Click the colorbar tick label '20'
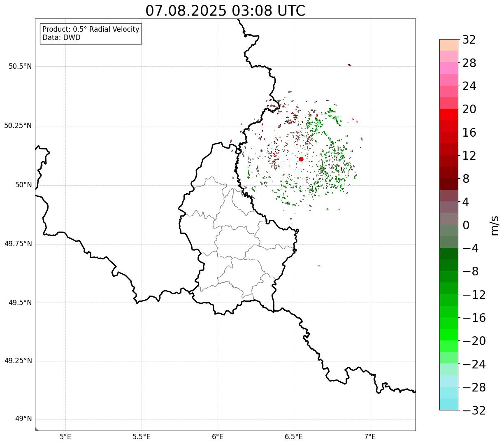This screenshot has width=504, height=445. pos(469,110)
